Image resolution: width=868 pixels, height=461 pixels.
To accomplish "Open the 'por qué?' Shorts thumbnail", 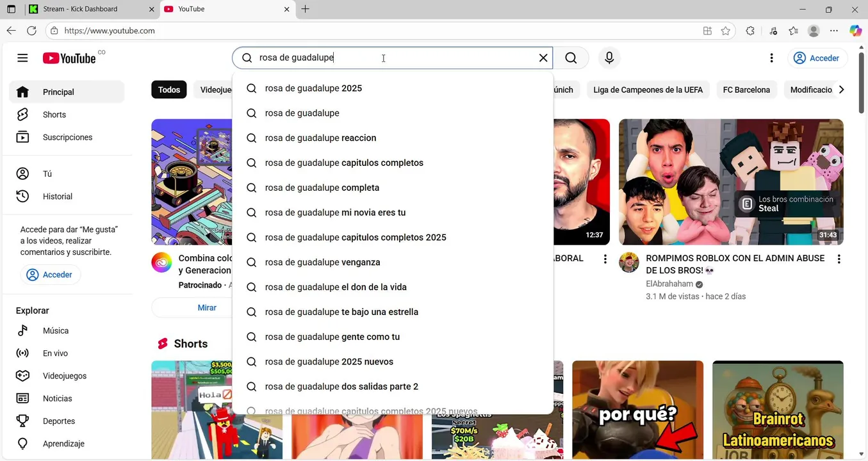I will pos(637,410).
